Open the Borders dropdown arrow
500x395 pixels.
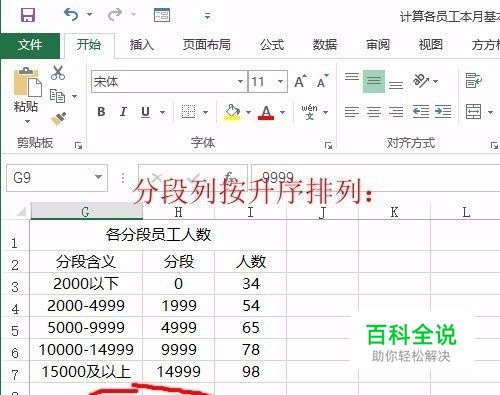pos(206,112)
